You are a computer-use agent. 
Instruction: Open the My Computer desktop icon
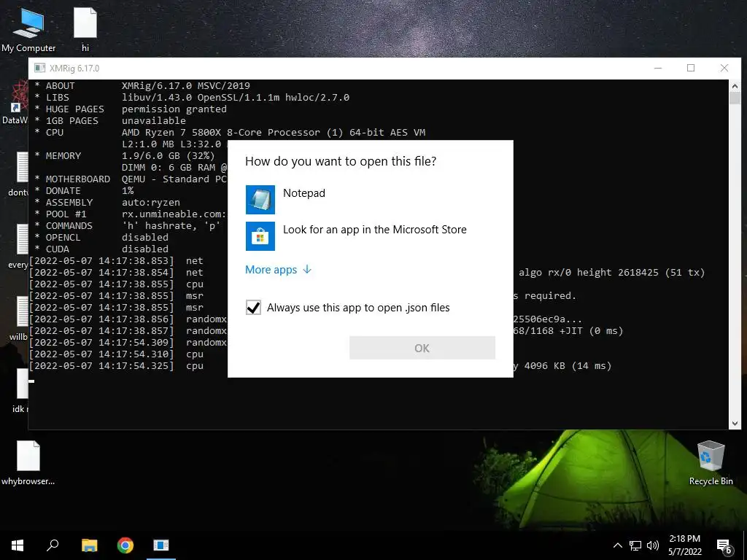[28, 29]
